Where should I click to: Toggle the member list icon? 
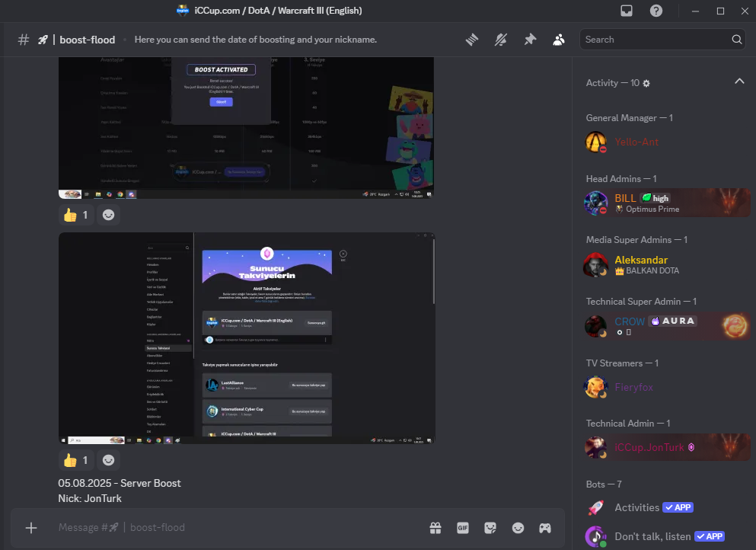click(558, 40)
